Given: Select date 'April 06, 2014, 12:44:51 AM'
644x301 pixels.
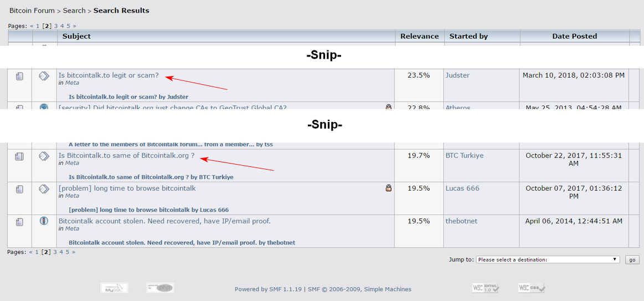Looking at the screenshot, I should pos(574,221).
